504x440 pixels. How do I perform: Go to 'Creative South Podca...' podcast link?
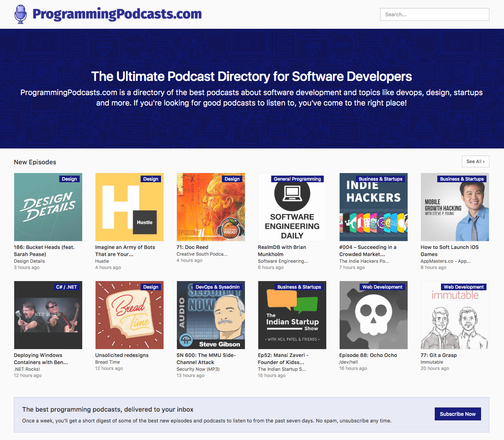(x=202, y=254)
